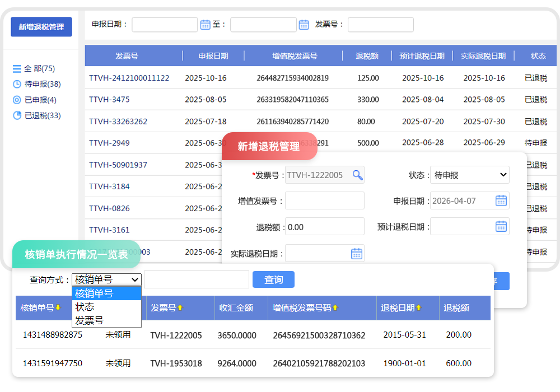Select 退税额 cell 600.00
560x392 pixels.
coord(459,363)
